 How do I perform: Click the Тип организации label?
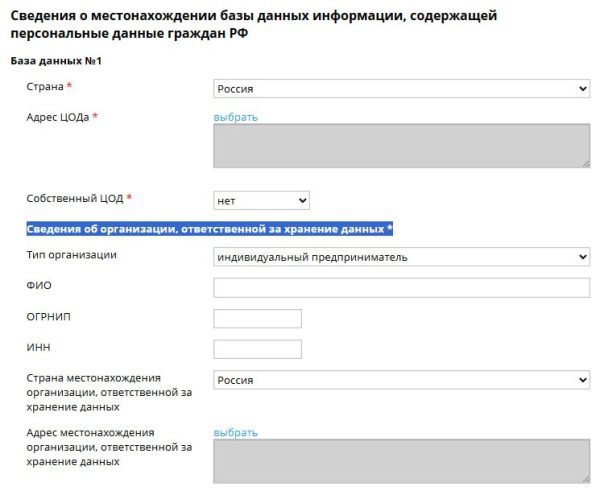coord(72,255)
